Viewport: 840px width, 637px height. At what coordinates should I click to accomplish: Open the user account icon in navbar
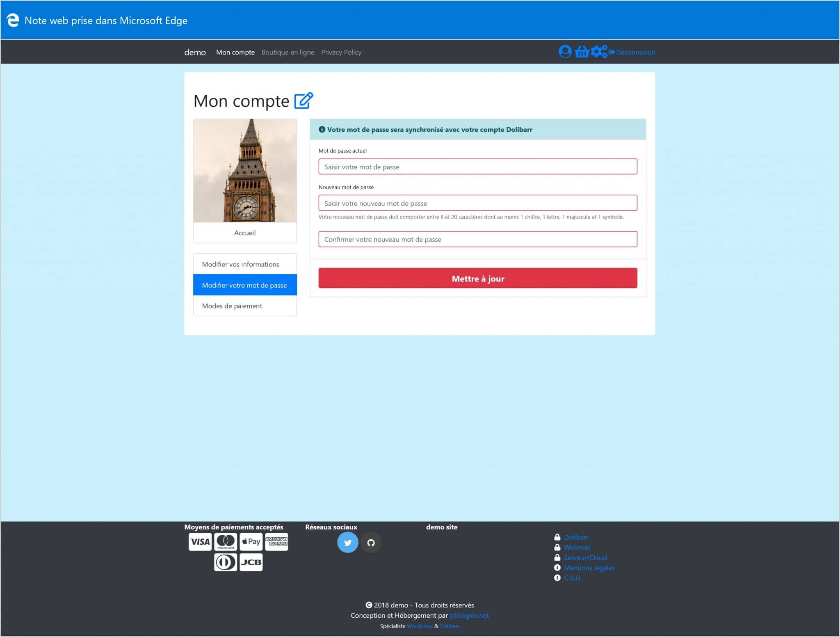point(565,52)
